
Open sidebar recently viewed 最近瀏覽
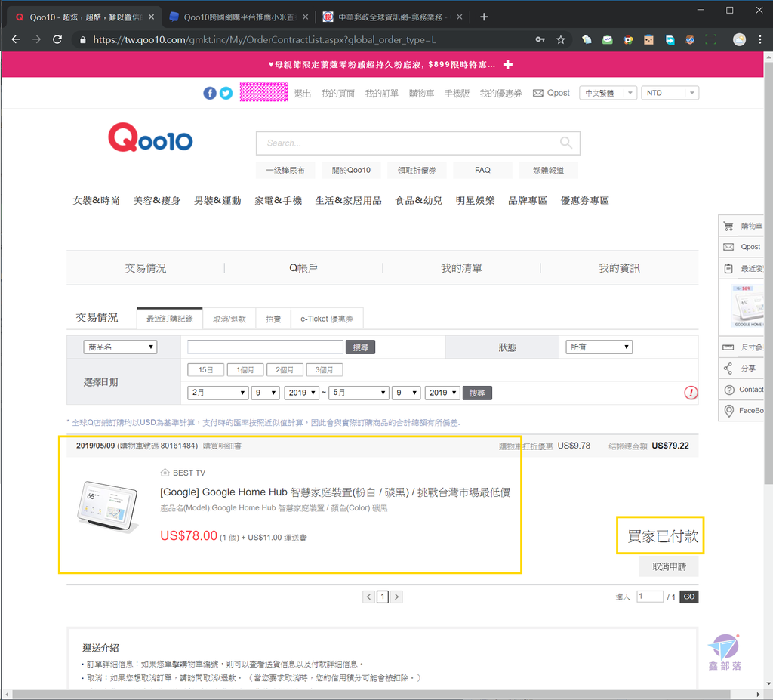coord(743,268)
